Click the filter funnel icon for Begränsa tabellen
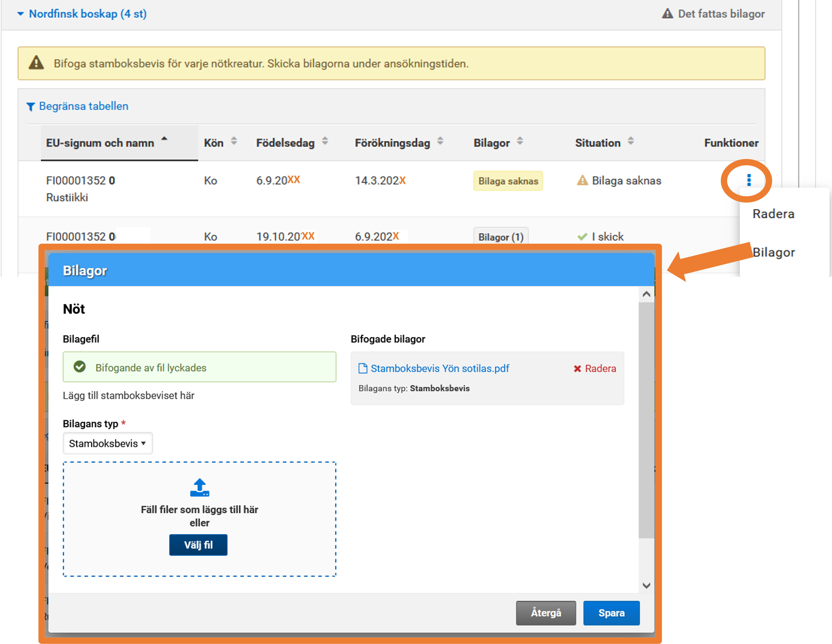This screenshot has height=644, width=832. coord(31,107)
